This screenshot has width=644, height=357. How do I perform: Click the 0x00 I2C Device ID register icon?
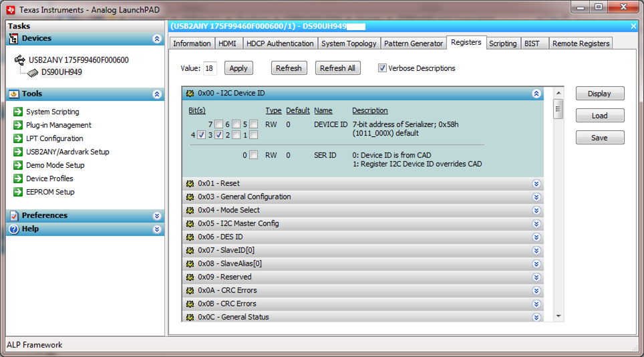tap(190, 93)
